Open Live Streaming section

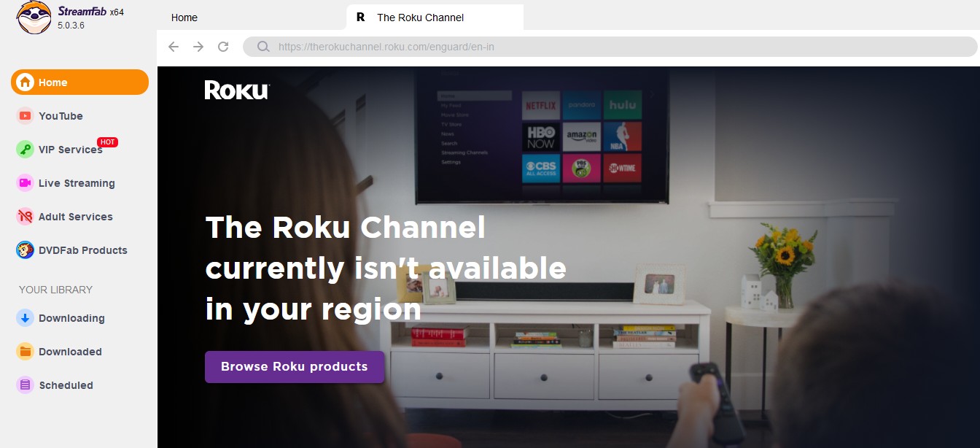(x=77, y=183)
